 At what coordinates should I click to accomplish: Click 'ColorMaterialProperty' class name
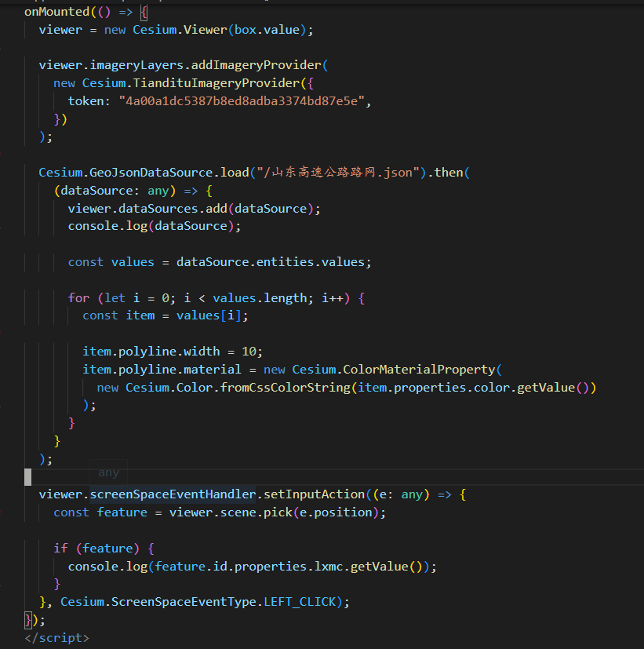pyautogui.click(x=419, y=370)
